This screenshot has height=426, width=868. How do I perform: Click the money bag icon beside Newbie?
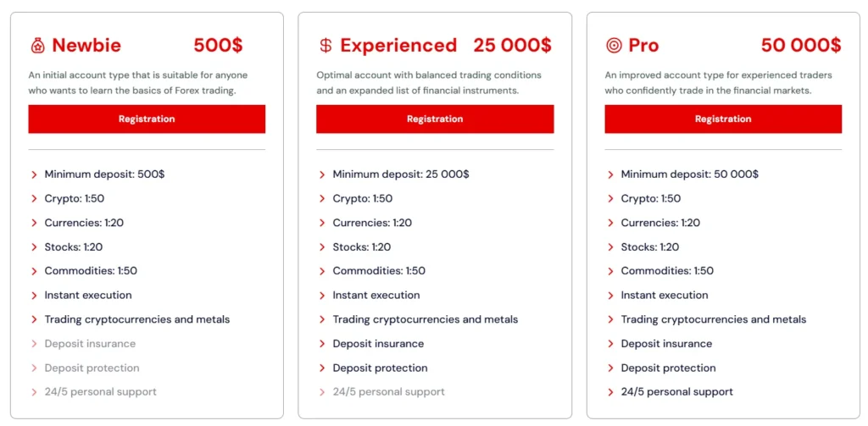[x=37, y=46]
